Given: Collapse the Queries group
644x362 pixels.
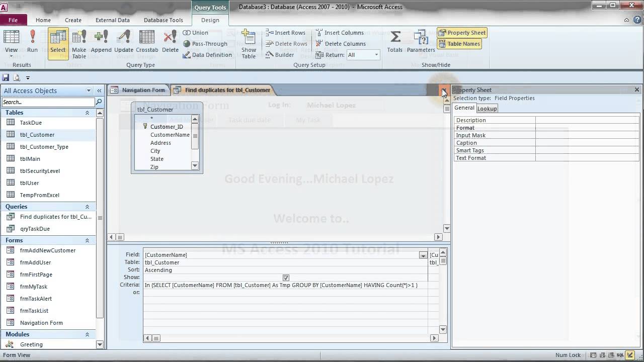Looking at the screenshot, I should pos(87,207).
